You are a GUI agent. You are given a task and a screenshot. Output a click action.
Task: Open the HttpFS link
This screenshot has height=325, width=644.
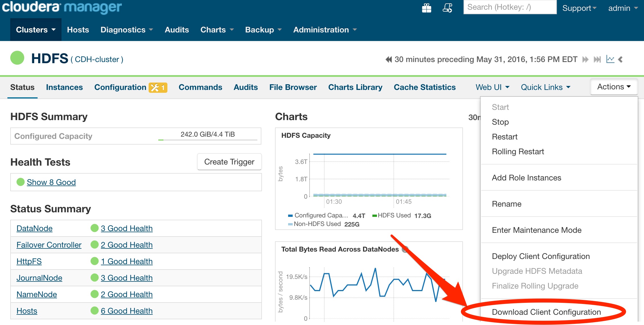29,261
